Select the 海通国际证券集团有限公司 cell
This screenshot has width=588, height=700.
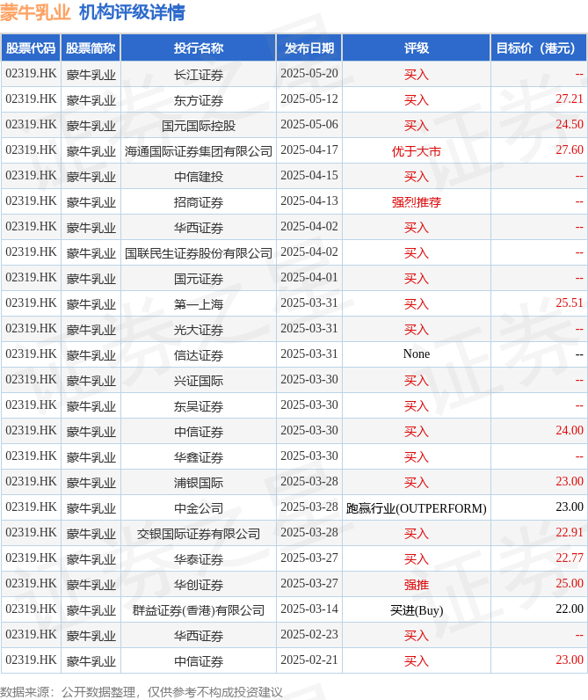[199, 151]
